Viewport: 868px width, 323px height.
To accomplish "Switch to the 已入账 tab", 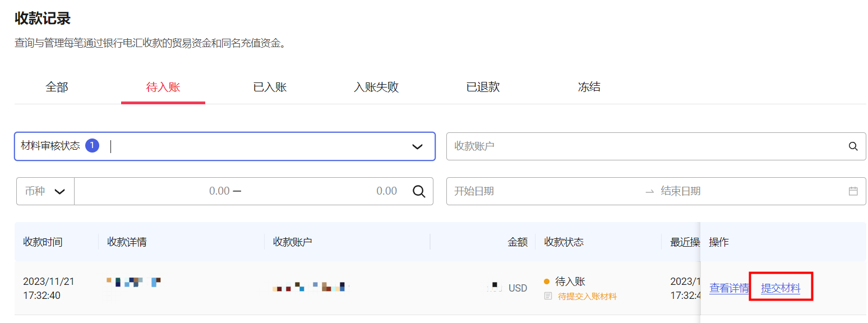I will [269, 87].
